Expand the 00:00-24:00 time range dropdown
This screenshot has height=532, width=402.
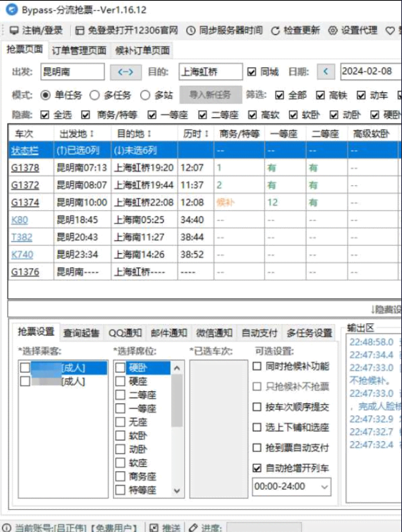(x=324, y=487)
